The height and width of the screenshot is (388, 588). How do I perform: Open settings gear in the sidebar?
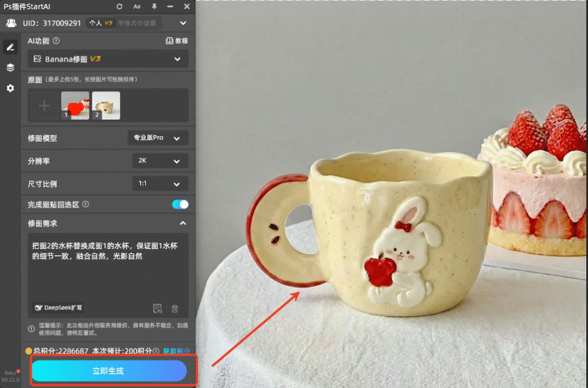(10, 89)
